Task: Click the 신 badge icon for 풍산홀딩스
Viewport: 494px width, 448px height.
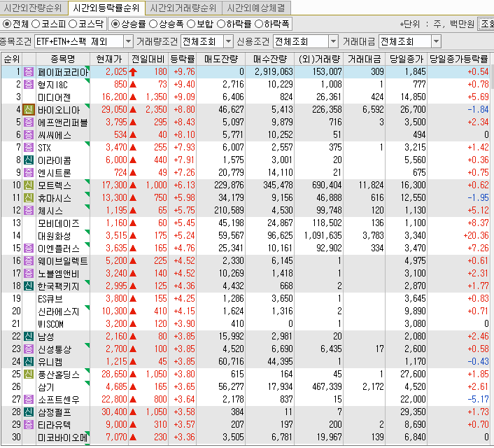Action: point(29,374)
